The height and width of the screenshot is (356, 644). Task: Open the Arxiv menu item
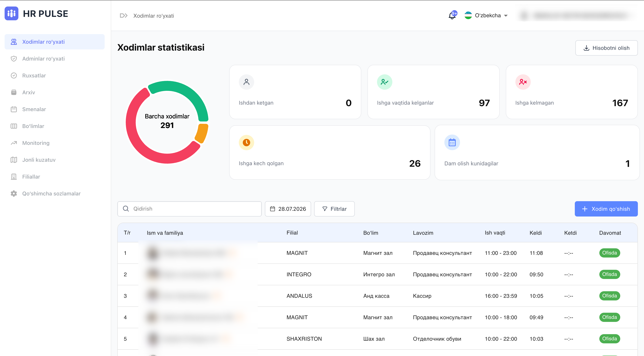coord(54,92)
